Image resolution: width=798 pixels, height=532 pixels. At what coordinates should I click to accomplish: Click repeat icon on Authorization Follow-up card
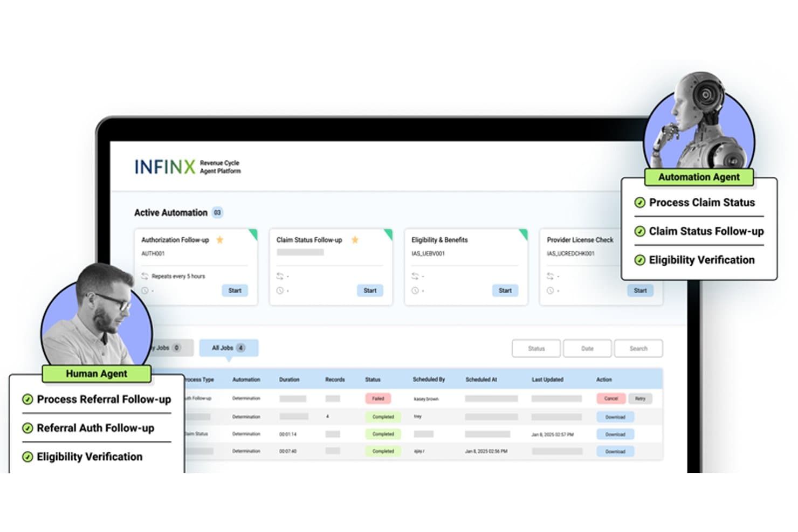(145, 276)
